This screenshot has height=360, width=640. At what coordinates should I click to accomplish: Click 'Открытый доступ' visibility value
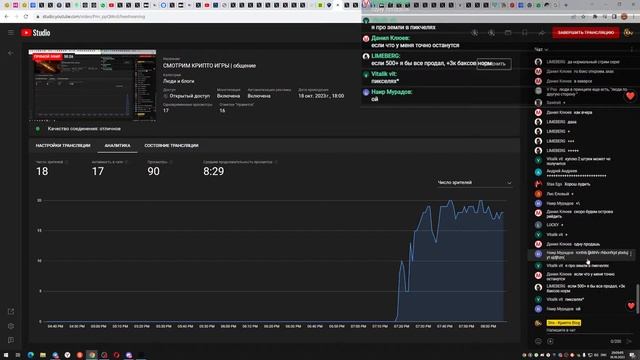pos(189,96)
